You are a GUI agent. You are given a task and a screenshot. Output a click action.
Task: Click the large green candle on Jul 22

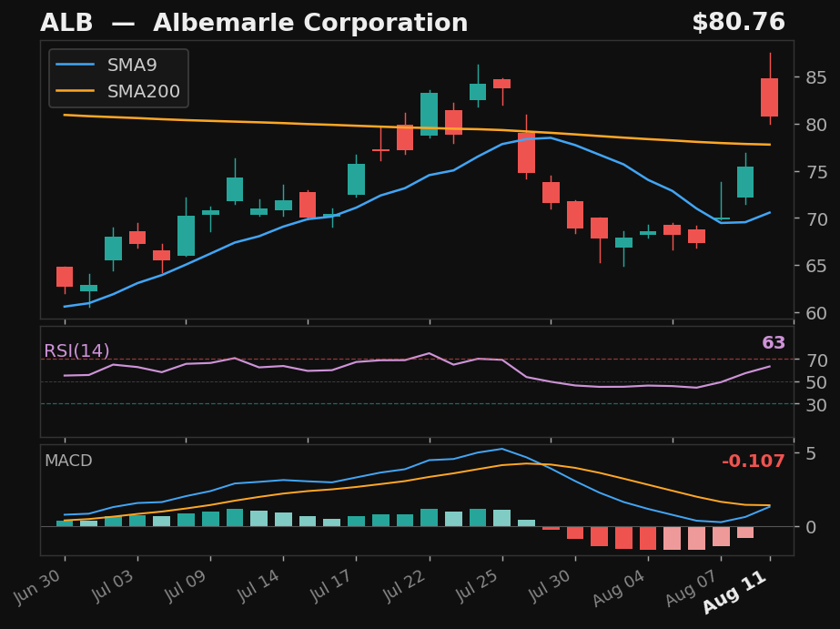430,114
